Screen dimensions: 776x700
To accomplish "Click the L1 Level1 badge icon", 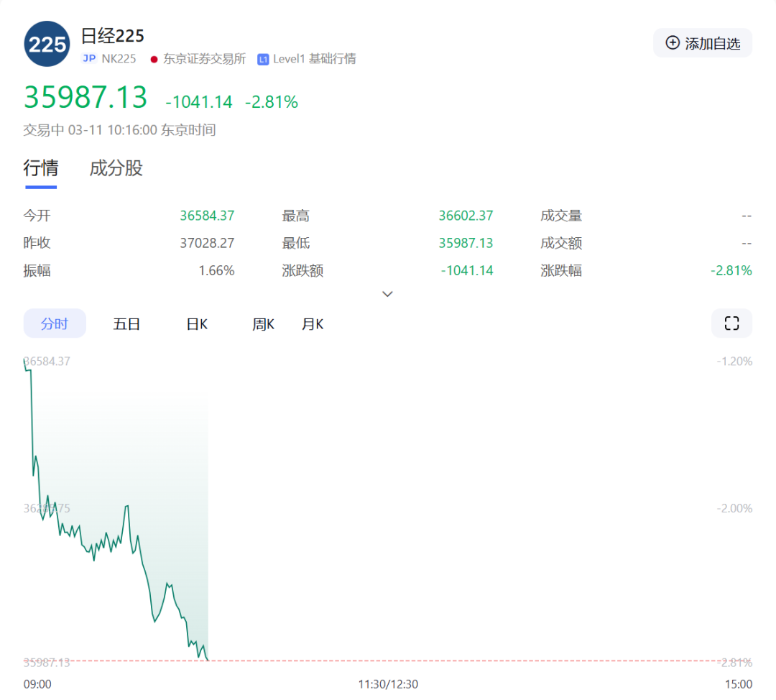I will (x=263, y=59).
